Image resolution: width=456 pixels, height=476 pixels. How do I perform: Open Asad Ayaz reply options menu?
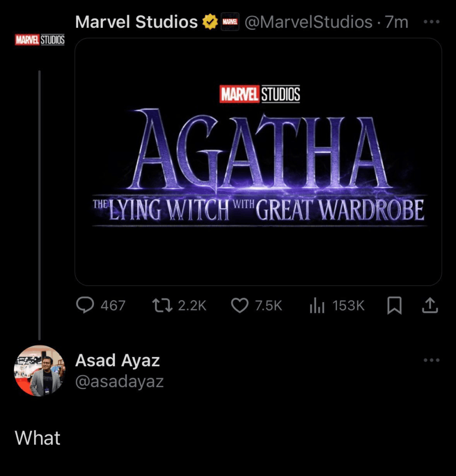431,360
